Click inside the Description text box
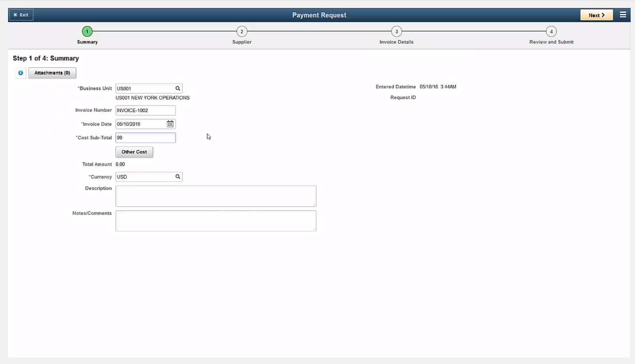 pyautogui.click(x=216, y=196)
